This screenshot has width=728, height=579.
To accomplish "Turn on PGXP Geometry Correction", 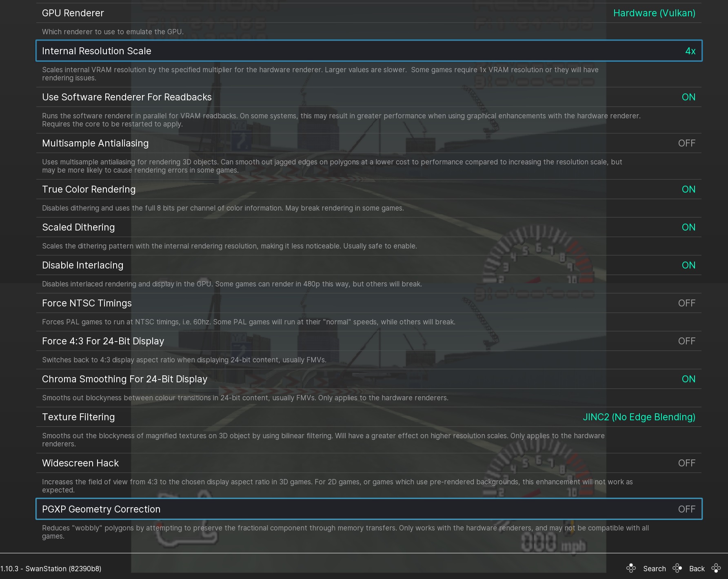I will 369,509.
